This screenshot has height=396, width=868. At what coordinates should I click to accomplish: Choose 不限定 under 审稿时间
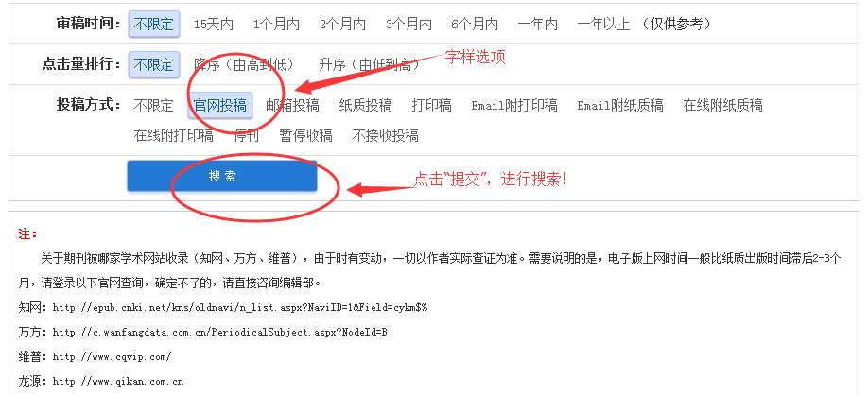(154, 25)
